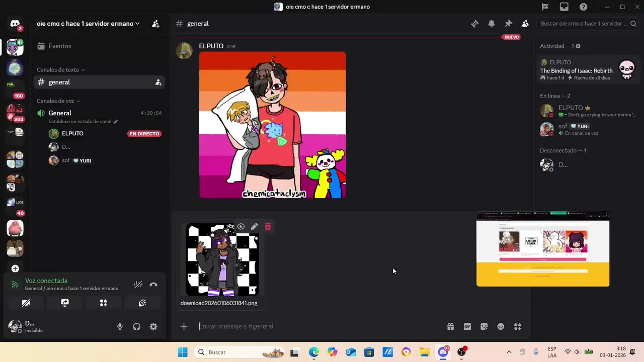644x362 pixels.
Task: Open user settings gear
Action: pos(153,327)
